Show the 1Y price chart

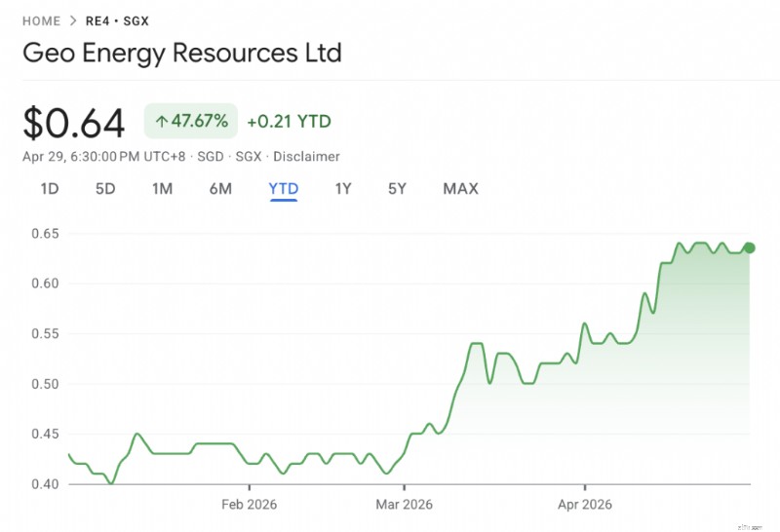click(343, 189)
